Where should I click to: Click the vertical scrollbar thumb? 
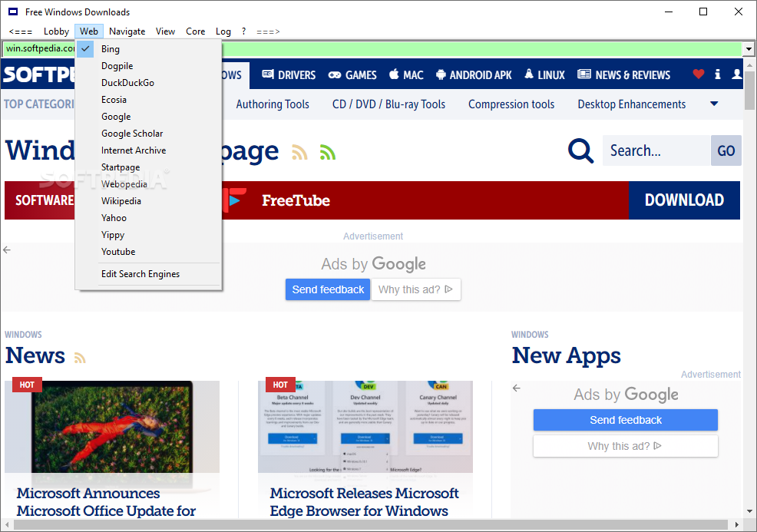[x=749, y=92]
